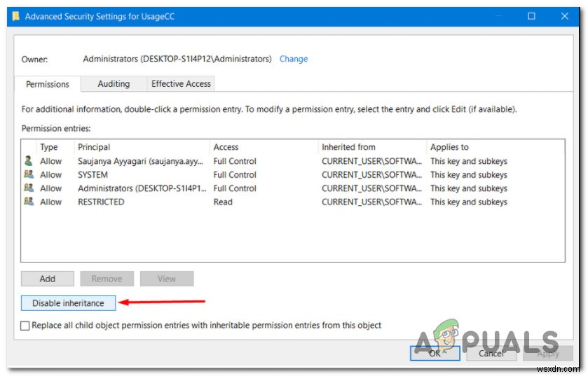Viewport: 588px width, 376px height.
Task: Click the Change owner link
Action: click(293, 59)
